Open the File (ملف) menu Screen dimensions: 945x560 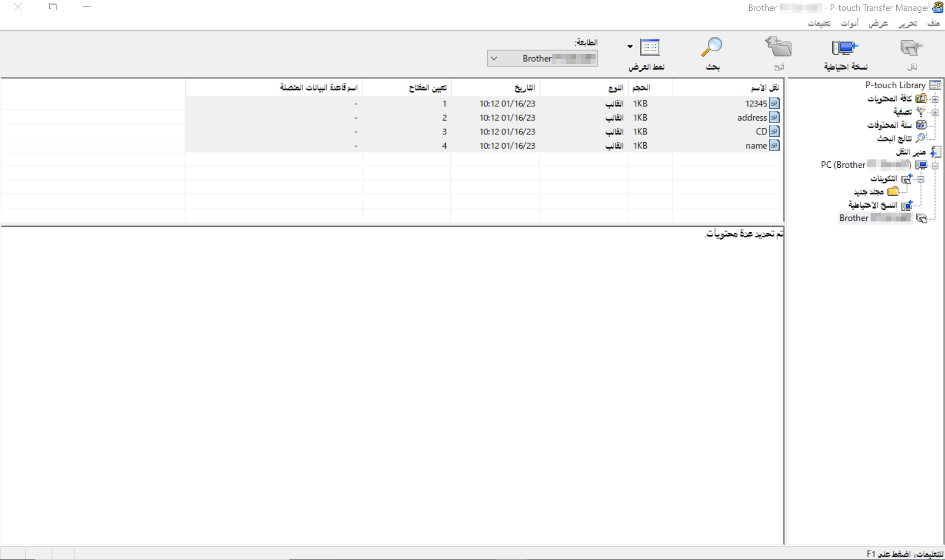pyautogui.click(x=933, y=23)
